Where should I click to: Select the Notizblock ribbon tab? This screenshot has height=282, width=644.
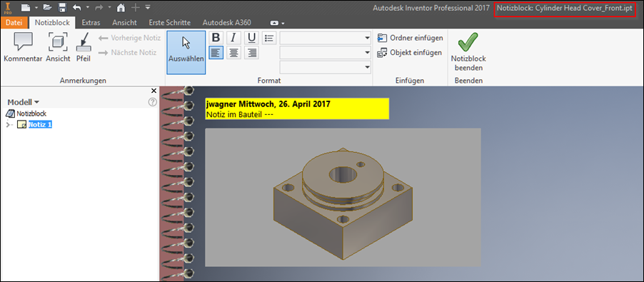tap(52, 23)
